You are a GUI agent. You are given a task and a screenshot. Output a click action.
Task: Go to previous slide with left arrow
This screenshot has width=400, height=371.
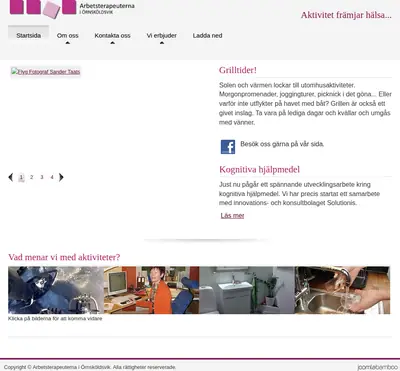11,177
